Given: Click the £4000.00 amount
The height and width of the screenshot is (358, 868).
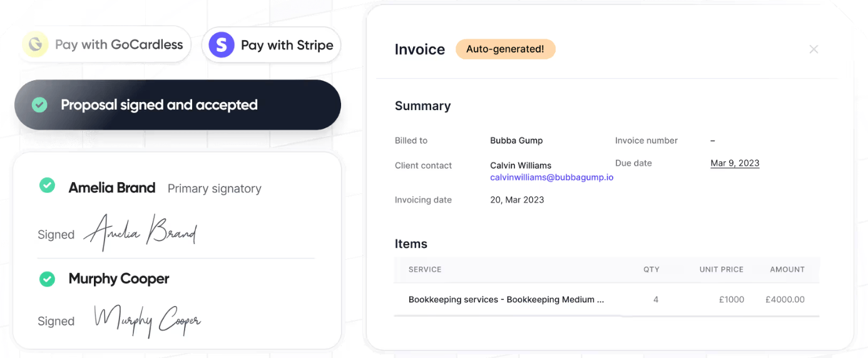Looking at the screenshot, I should [785, 299].
